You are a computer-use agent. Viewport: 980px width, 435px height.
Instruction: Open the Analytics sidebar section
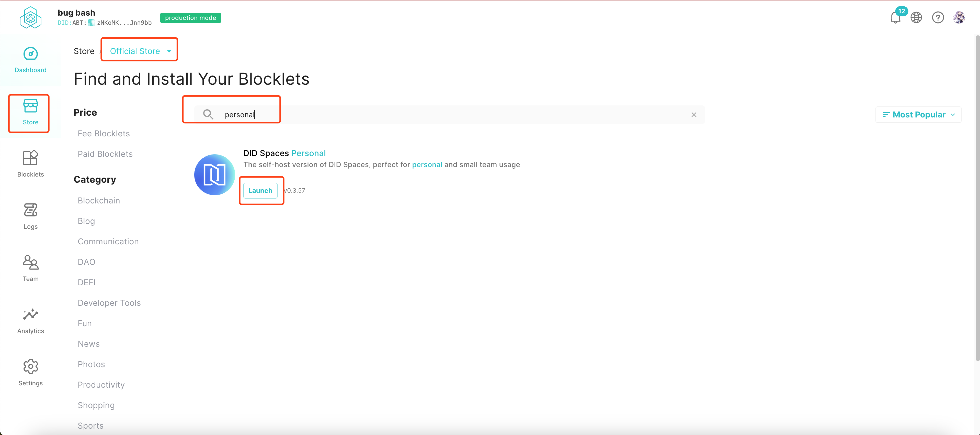pos(30,321)
